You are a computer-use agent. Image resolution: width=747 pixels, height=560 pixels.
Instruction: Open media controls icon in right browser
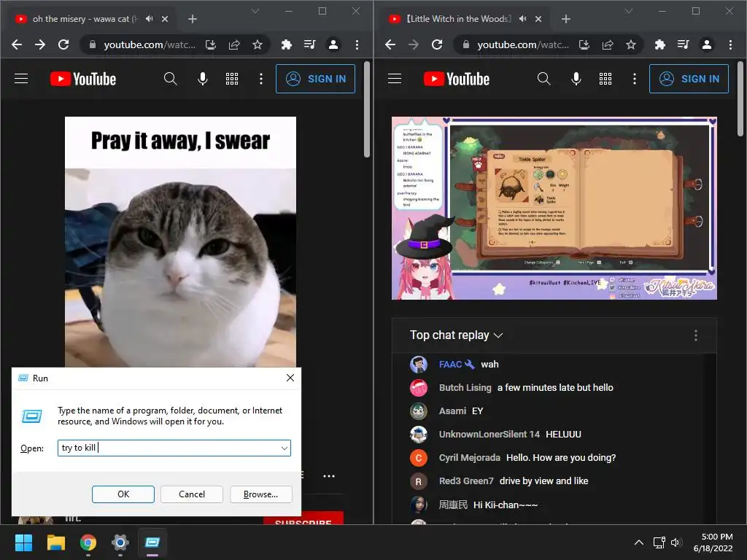click(683, 44)
